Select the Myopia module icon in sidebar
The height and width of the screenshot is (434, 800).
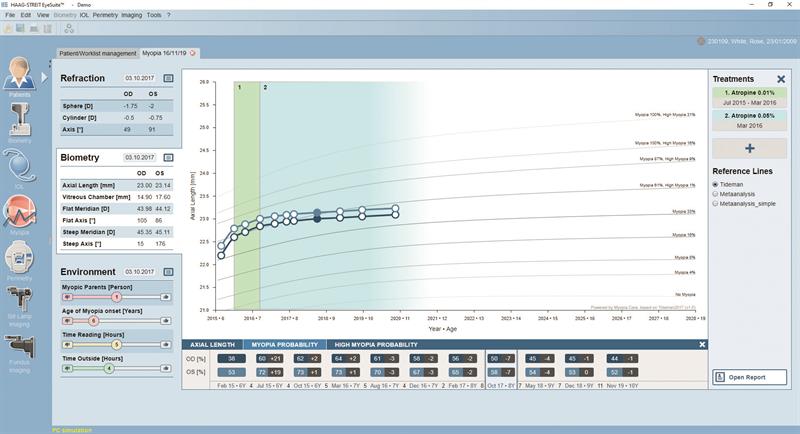click(x=19, y=212)
